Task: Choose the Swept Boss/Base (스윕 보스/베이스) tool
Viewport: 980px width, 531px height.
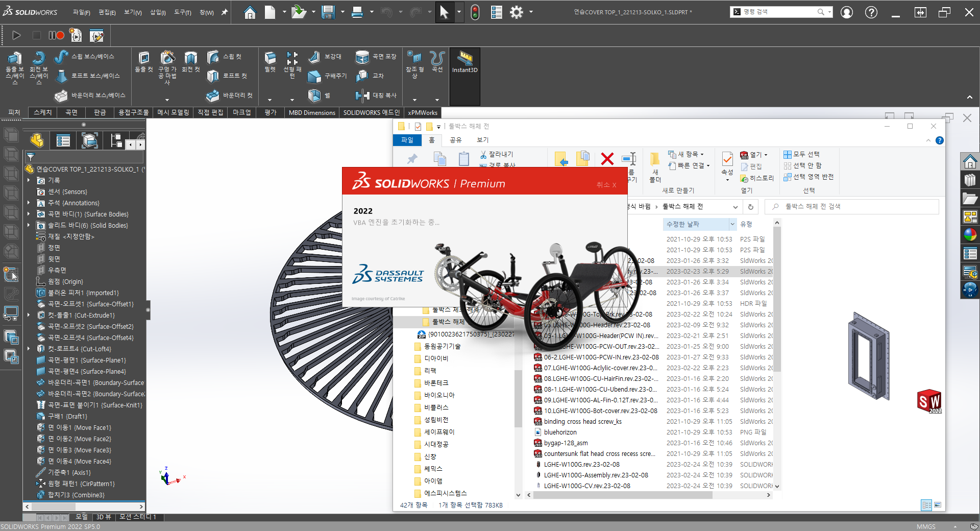Action: tap(84, 57)
